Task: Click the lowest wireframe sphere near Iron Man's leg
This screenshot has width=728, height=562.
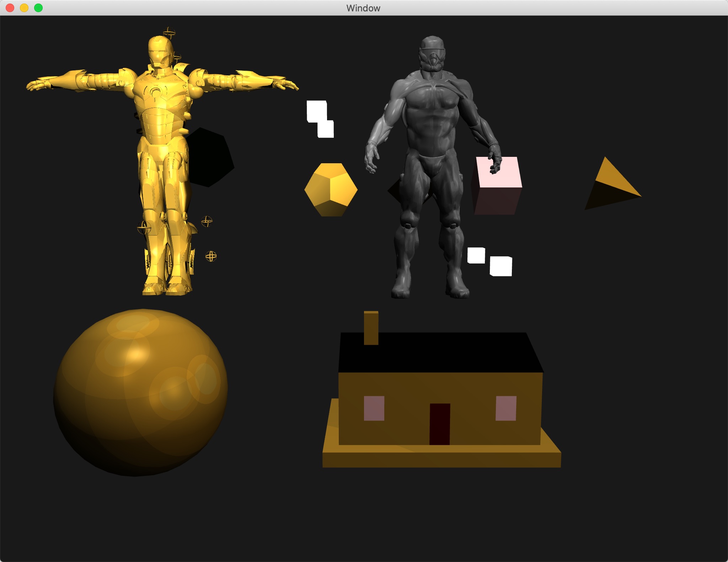Action: click(x=211, y=256)
